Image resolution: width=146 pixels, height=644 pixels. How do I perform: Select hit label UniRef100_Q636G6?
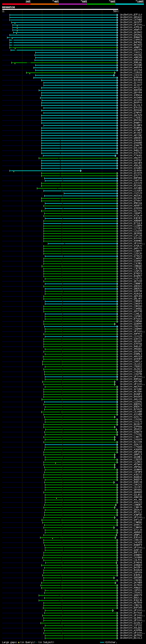pos(131,233)
